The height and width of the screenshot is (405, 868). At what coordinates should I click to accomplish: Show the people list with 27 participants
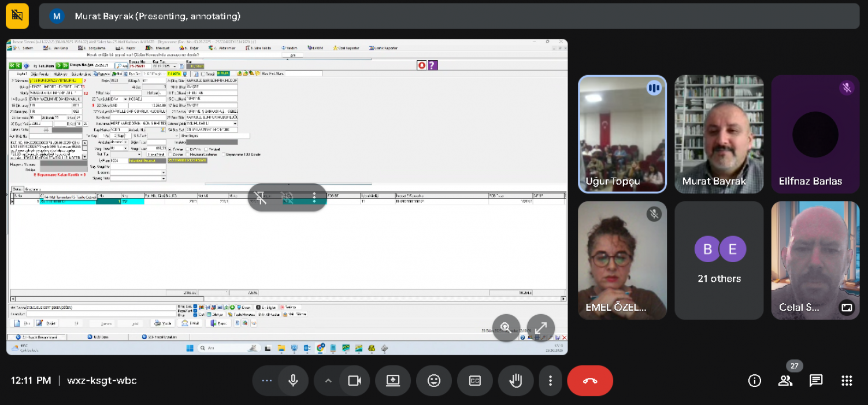785,381
